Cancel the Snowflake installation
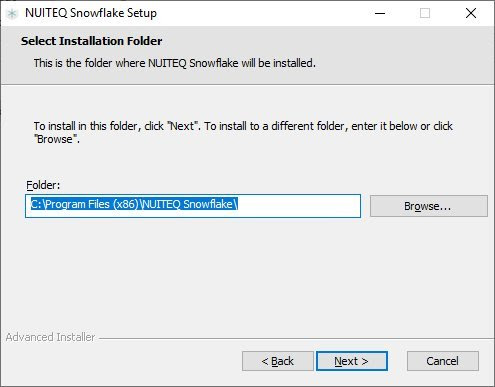 [x=443, y=361]
